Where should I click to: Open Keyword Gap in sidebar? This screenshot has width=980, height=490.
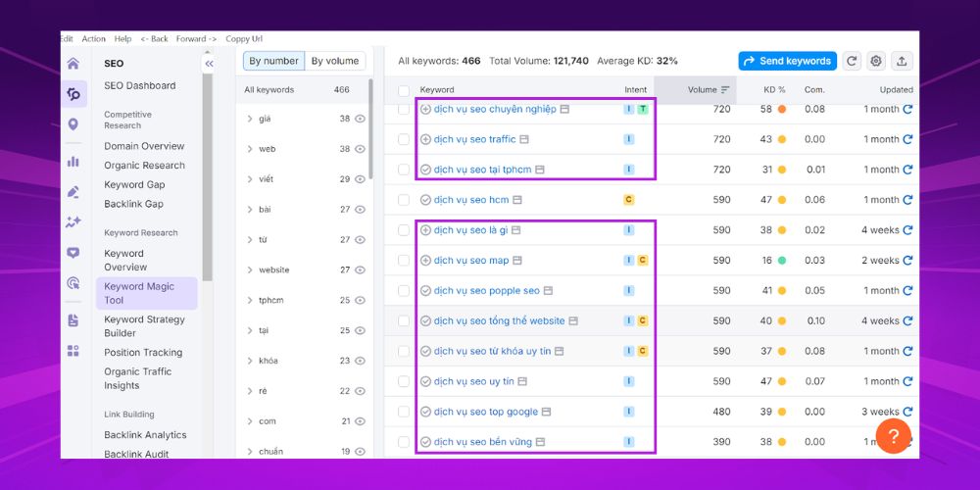tap(134, 184)
